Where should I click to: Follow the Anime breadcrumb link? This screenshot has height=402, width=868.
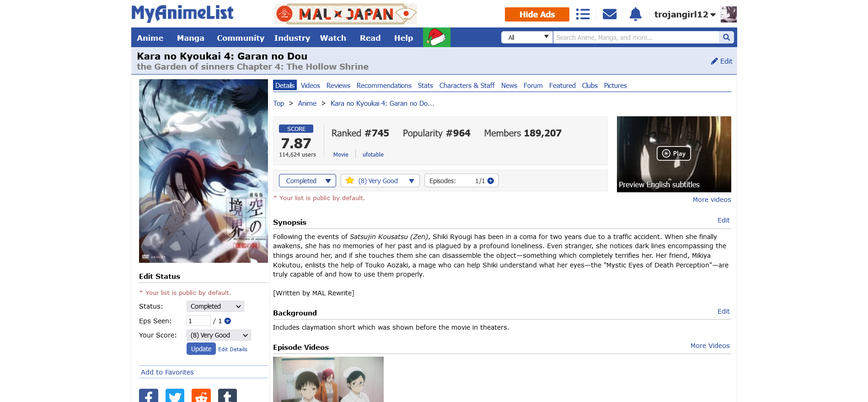307,103
